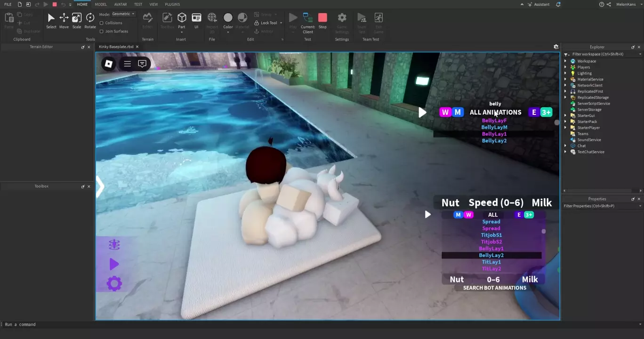Open the in-game chat bubble icon
Viewport: 644px width, 339px height.
pyautogui.click(x=142, y=64)
